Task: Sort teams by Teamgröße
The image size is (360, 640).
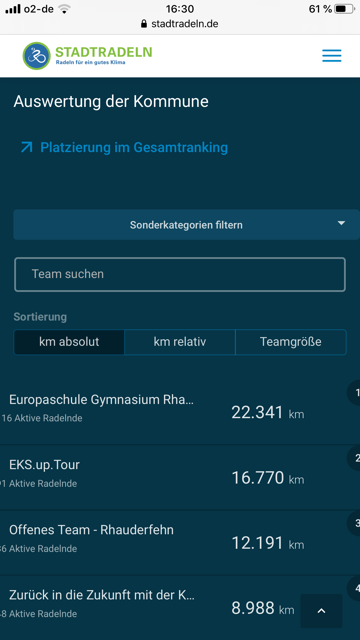Action: click(291, 342)
